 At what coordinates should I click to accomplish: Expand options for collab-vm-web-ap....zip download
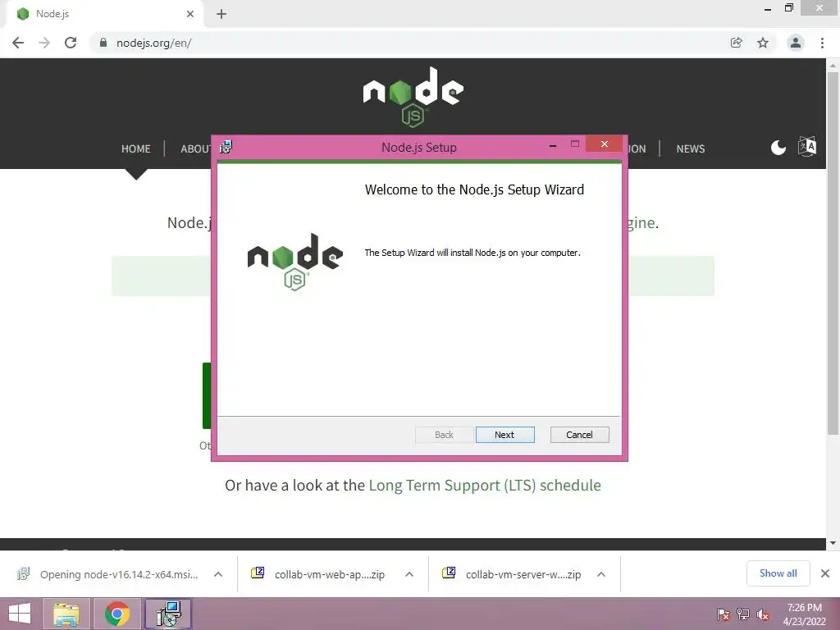point(409,574)
